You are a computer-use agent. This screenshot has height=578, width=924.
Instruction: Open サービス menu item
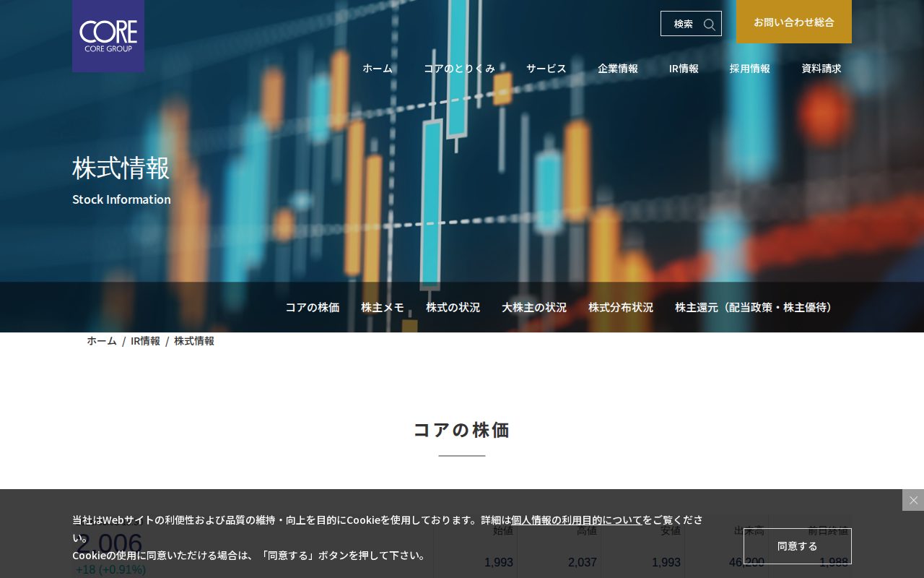coord(546,68)
